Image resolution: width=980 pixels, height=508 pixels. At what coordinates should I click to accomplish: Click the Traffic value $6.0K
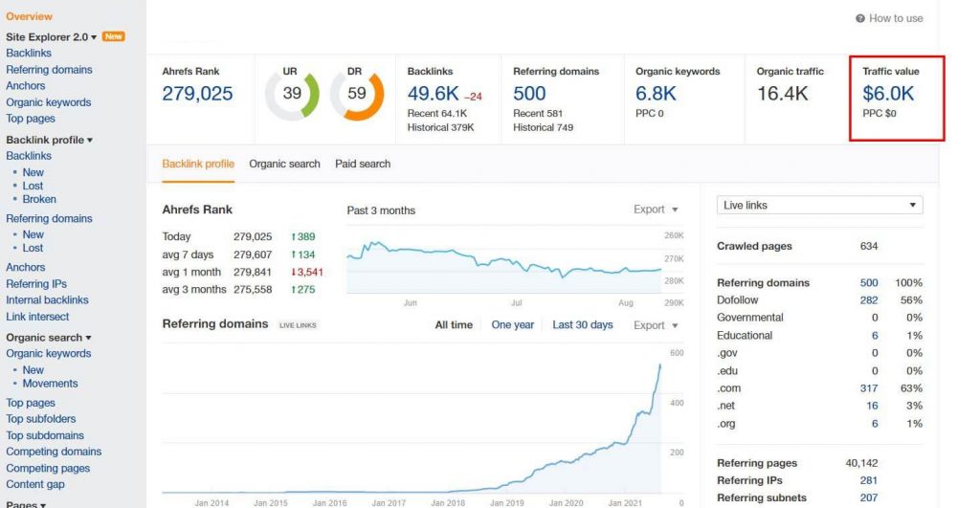tap(888, 94)
